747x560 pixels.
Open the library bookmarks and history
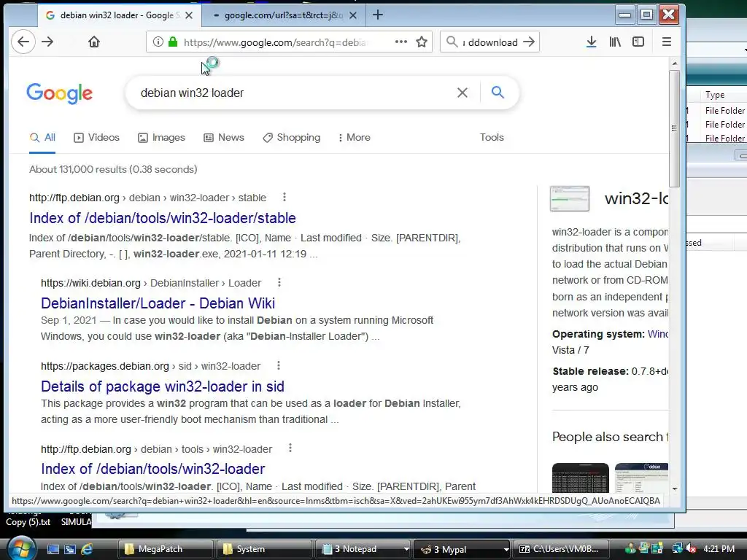[615, 42]
